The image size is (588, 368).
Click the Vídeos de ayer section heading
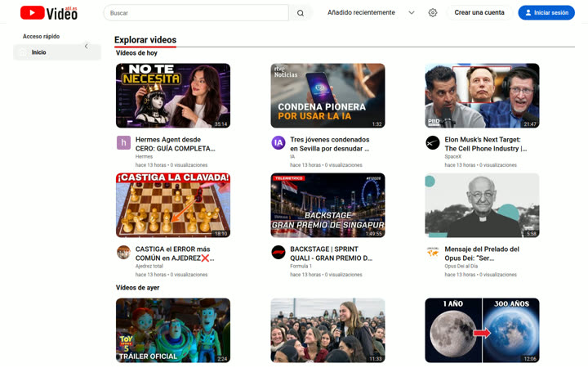coord(138,288)
